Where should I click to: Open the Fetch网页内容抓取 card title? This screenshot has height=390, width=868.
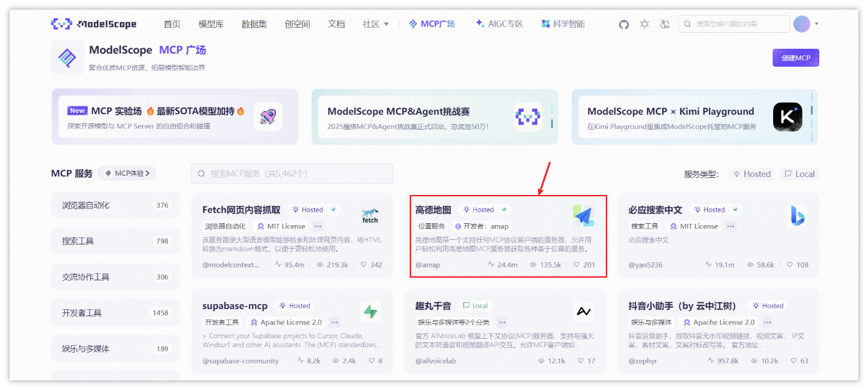pos(242,210)
